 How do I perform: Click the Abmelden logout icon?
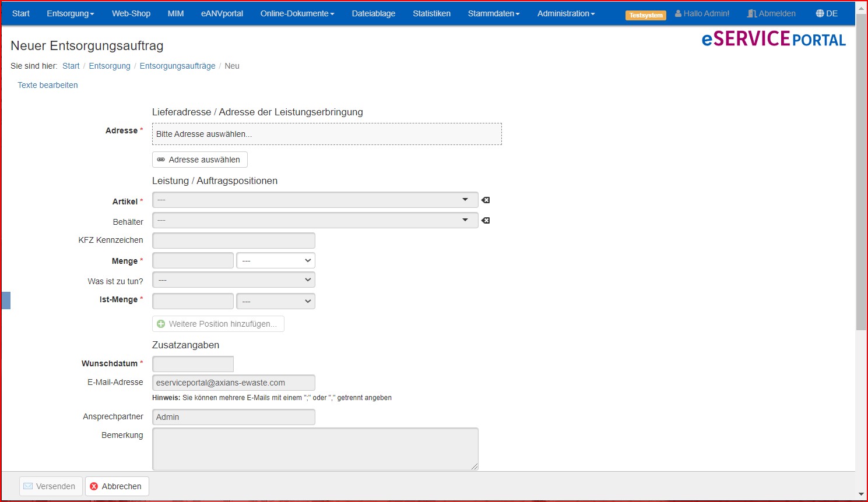click(752, 13)
